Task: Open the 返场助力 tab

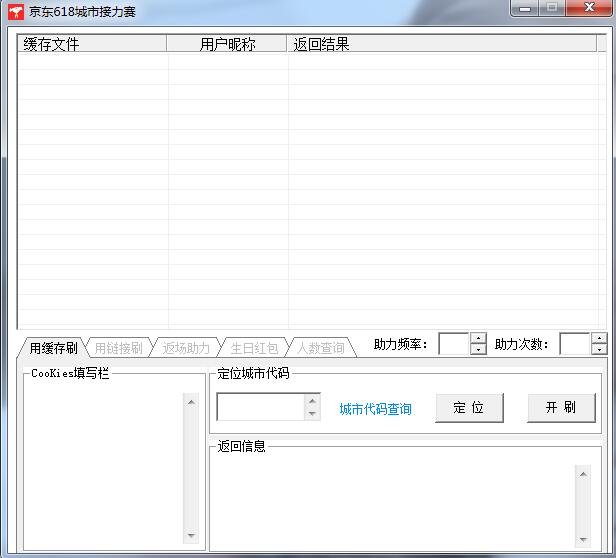Action: coord(186,348)
